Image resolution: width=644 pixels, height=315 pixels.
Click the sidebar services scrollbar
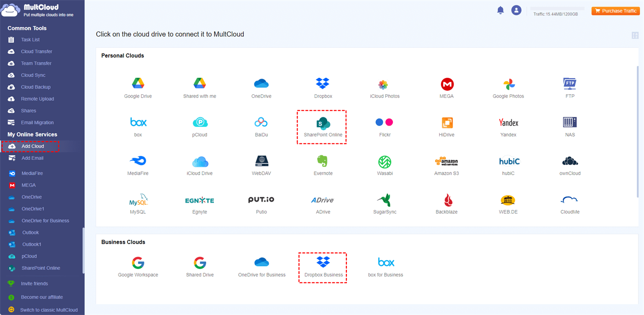pyautogui.click(x=83, y=251)
